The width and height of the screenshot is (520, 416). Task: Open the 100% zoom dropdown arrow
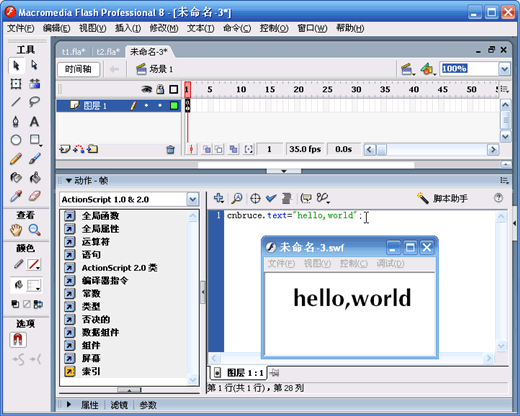(504, 69)
